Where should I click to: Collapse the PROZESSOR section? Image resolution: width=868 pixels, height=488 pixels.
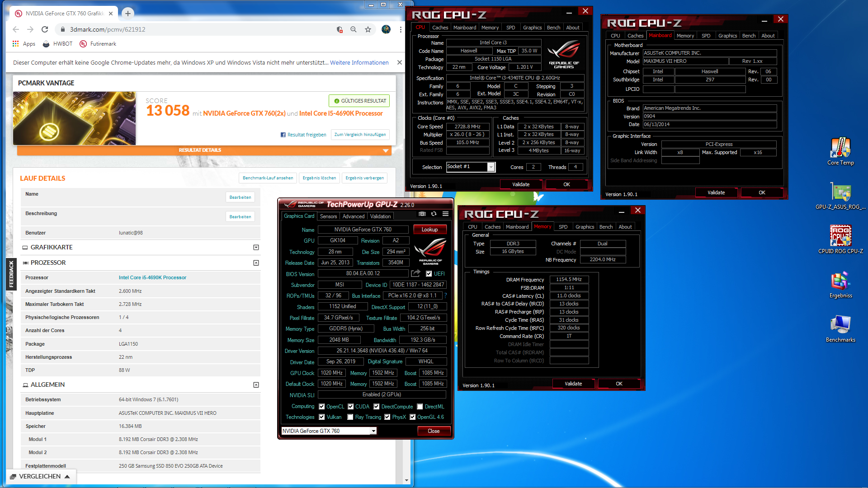coord(256,263)
